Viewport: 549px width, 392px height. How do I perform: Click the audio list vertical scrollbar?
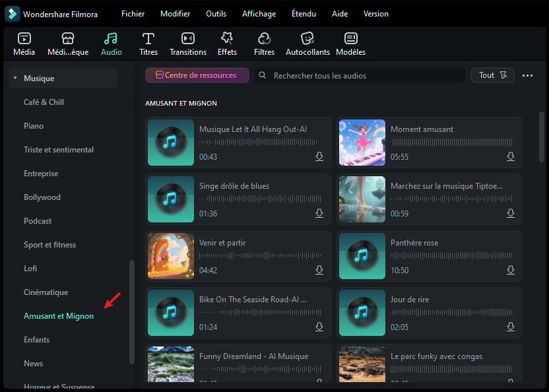click(542, 136)
